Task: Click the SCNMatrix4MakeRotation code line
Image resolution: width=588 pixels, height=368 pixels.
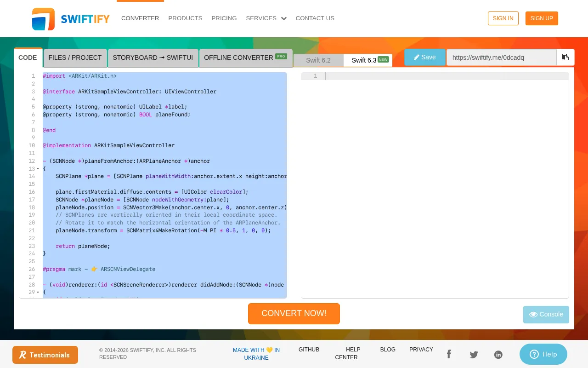Action: coord(163,230)
